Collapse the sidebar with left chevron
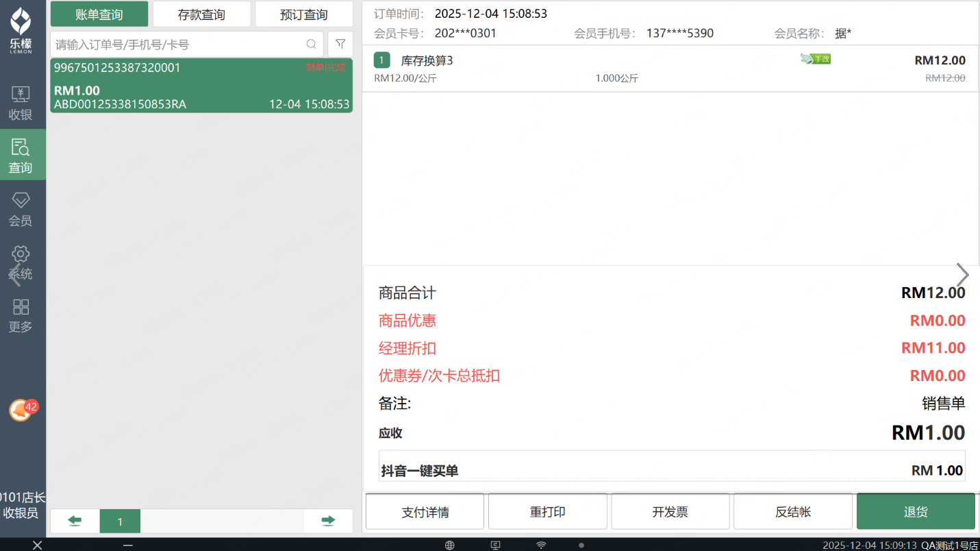Screen dimensions: 980x551 tap(14, 275)
